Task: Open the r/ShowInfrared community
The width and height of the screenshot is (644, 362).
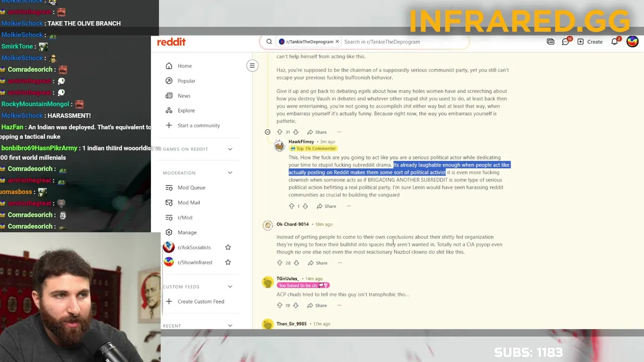Action: (194, 262)
